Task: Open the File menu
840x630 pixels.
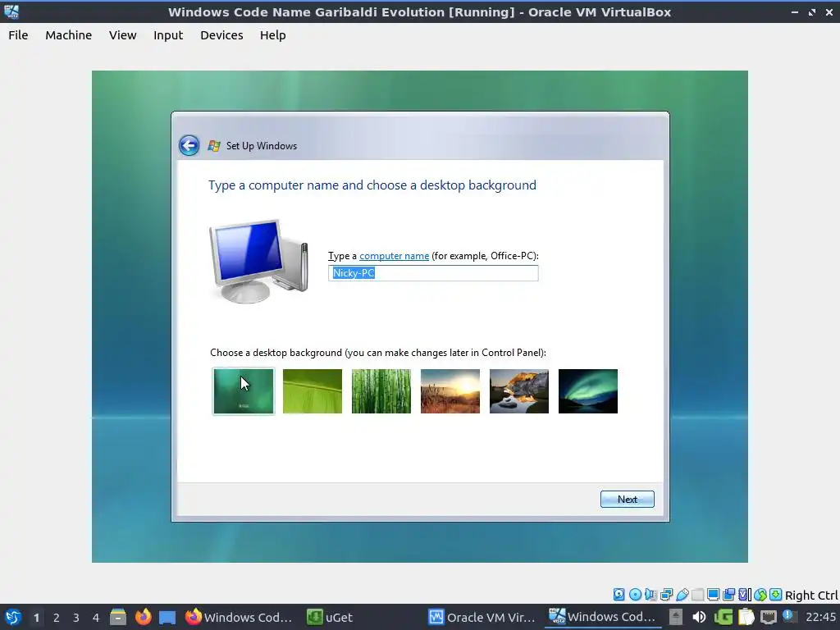Action: coord(18,34)
